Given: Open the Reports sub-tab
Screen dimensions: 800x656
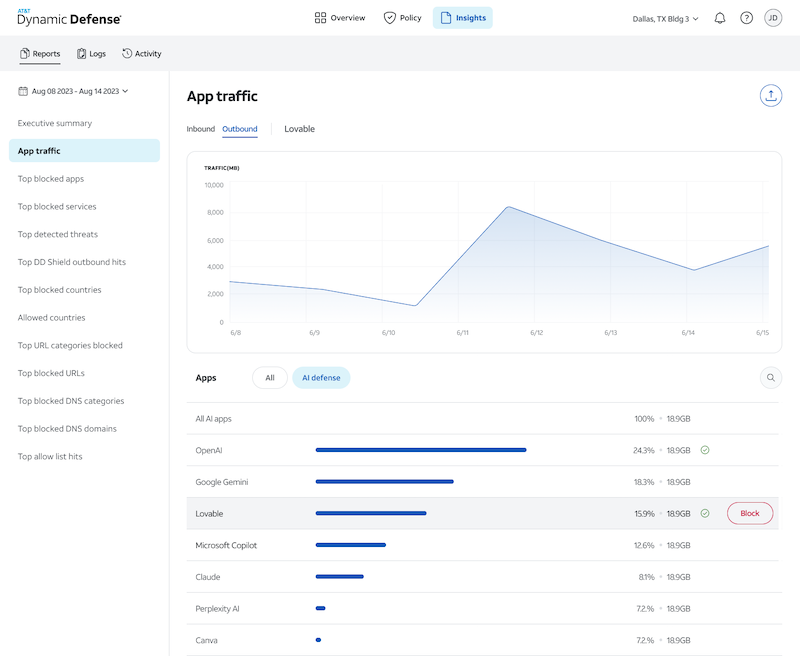Looking at the screenshot, I should tap(40, 54).
